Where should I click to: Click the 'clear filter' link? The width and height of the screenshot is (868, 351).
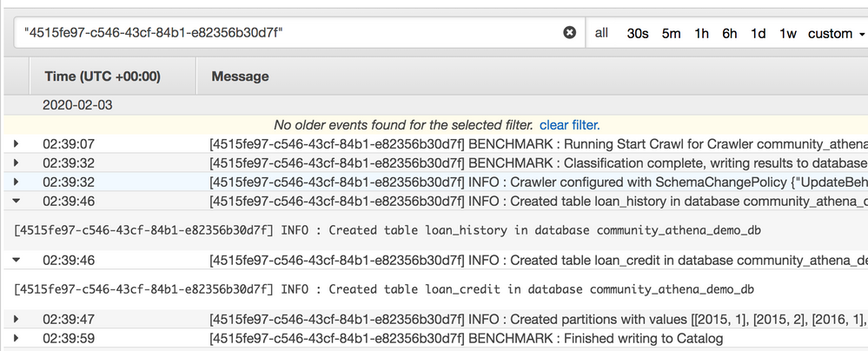tap(568, 124)
